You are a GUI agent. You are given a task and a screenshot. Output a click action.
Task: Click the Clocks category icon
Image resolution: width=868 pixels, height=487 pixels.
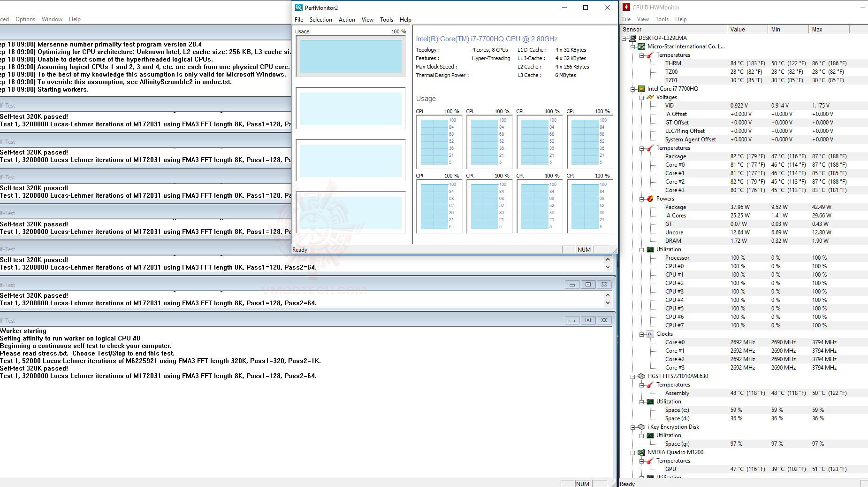tap(650, 334)
